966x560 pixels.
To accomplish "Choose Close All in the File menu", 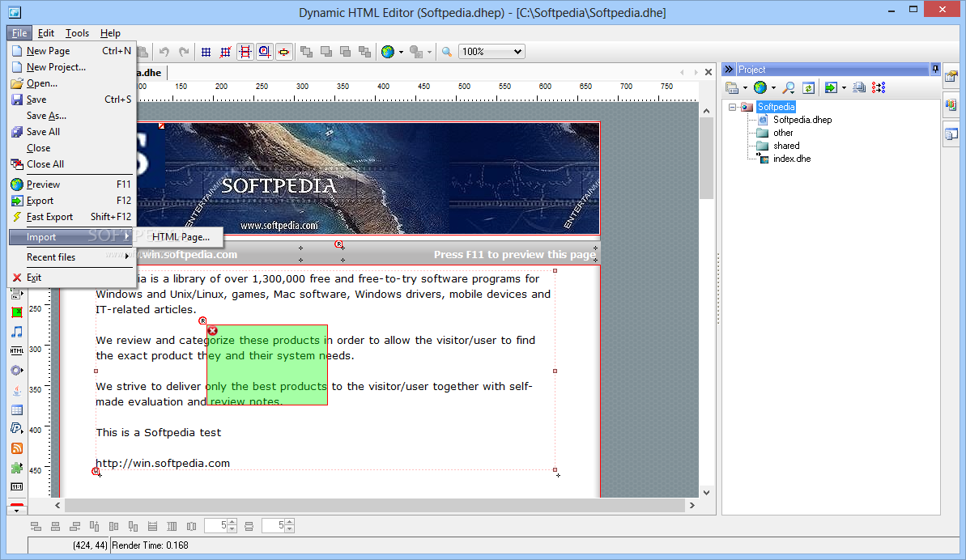I will point(71,164).
